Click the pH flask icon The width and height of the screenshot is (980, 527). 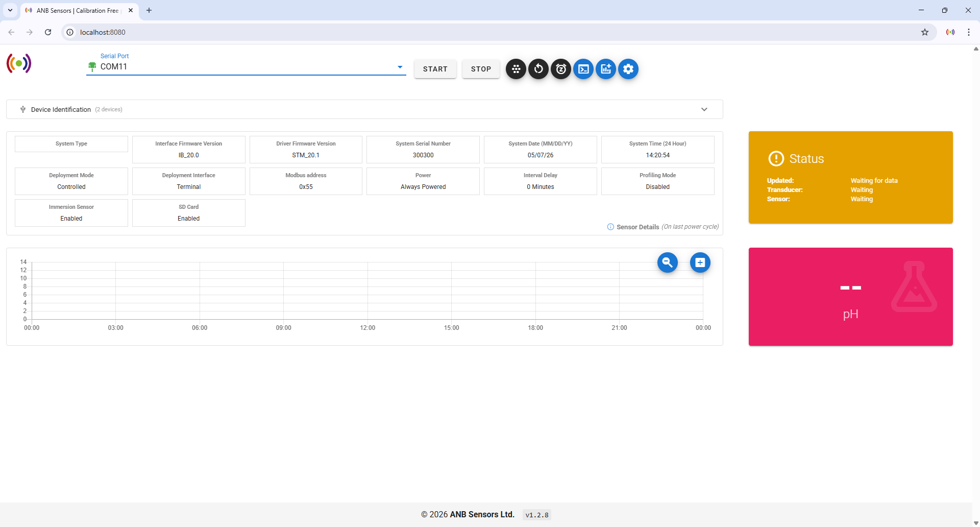(914, 286)
